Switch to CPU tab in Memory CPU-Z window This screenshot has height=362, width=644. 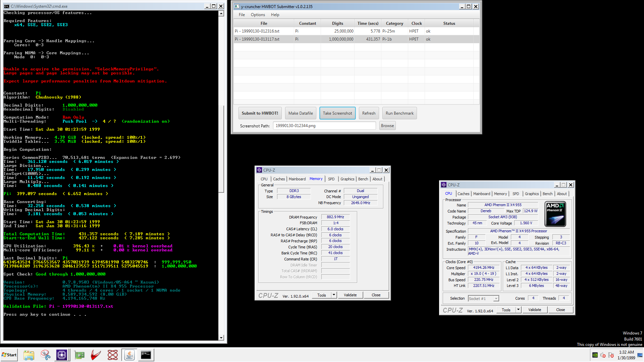[264, 179]
